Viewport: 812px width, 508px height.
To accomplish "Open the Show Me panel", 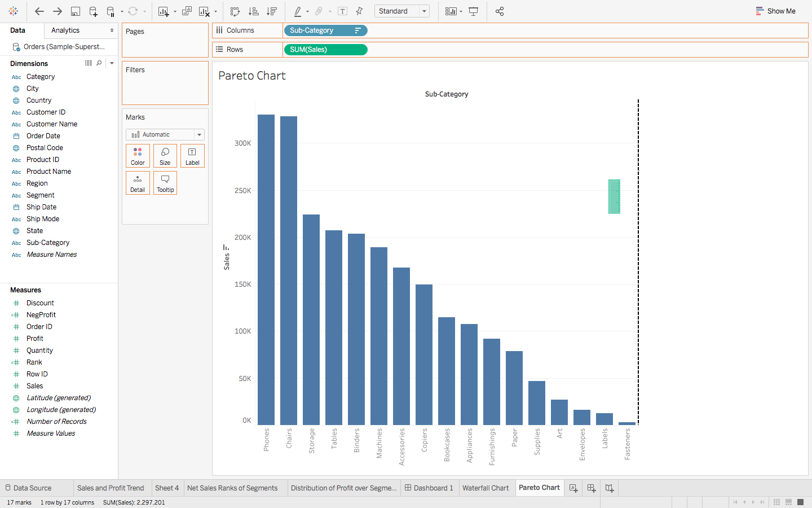I will [776, 11].
